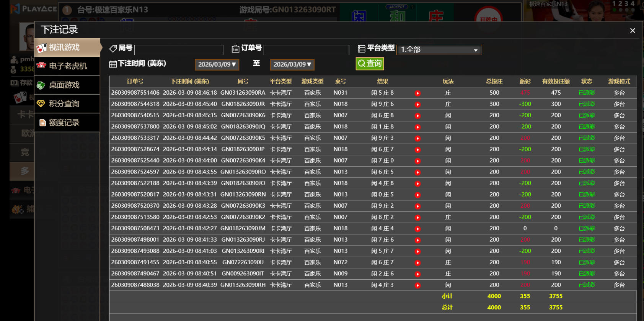Image resolution: width=644 pixels, height=321 pixels.
Task: Click the 局号 input field
Action: (x=178, y=50)
